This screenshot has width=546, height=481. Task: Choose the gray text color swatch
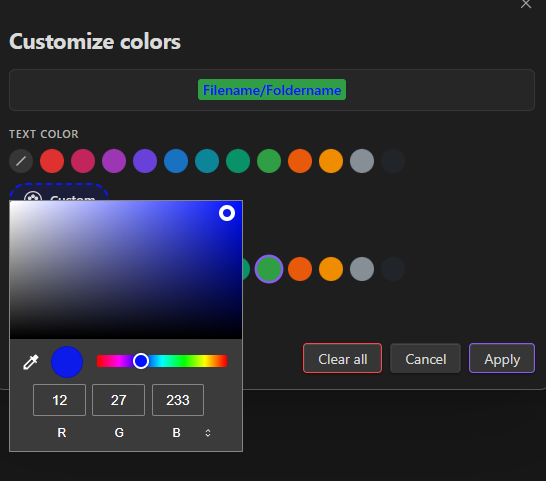pyautogui.click(x=362, y=161)
